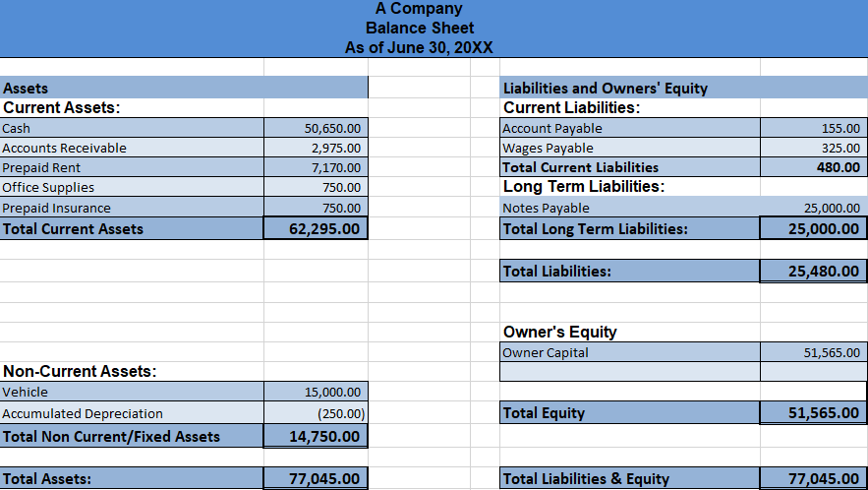Click the Vehicle value 15,000.00

316,392
